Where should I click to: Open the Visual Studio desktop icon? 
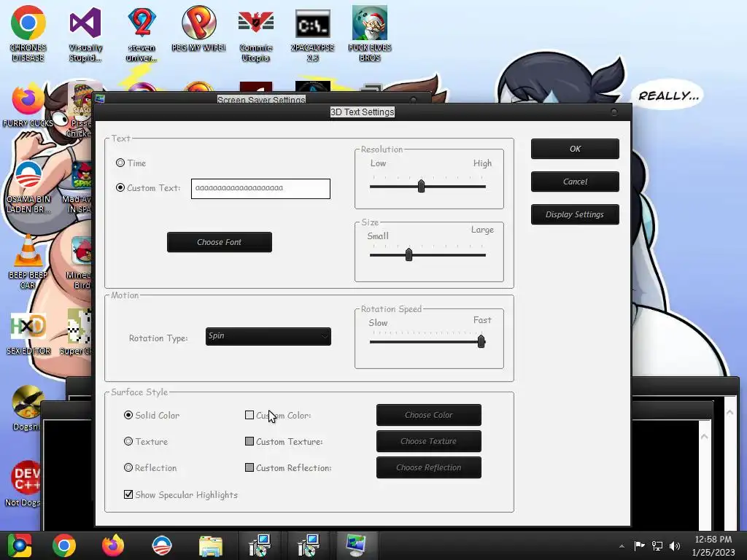(x=85, y=34)
